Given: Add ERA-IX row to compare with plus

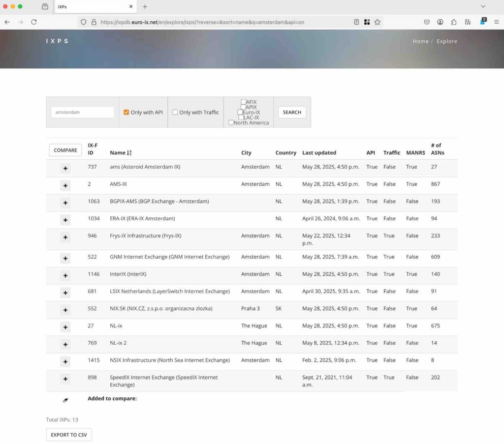Looking at the screenshot, I should 65,220.
